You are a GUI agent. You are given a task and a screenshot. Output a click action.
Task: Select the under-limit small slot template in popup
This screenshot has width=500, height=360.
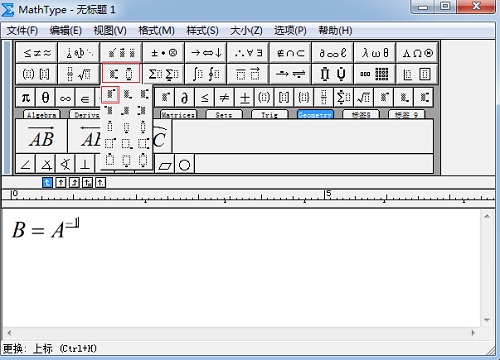coord(126,127)
